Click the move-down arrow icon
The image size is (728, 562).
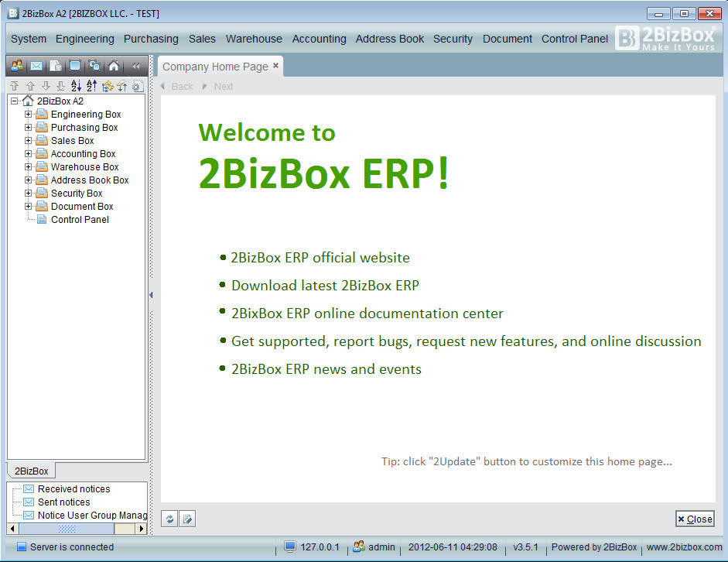pos(46,86)
